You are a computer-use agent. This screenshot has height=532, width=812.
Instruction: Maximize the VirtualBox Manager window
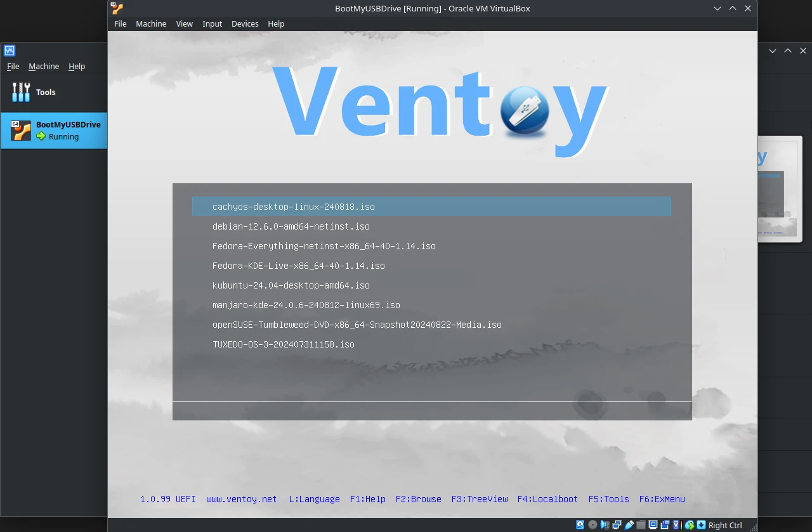coord(788,51)
